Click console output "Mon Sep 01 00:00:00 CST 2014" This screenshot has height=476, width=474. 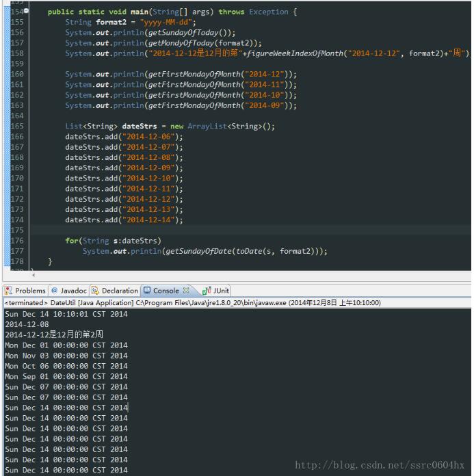66,376
